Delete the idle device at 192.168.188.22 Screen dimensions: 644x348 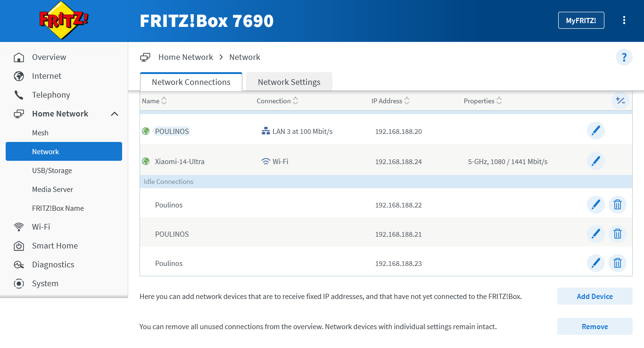pos(618,205)
